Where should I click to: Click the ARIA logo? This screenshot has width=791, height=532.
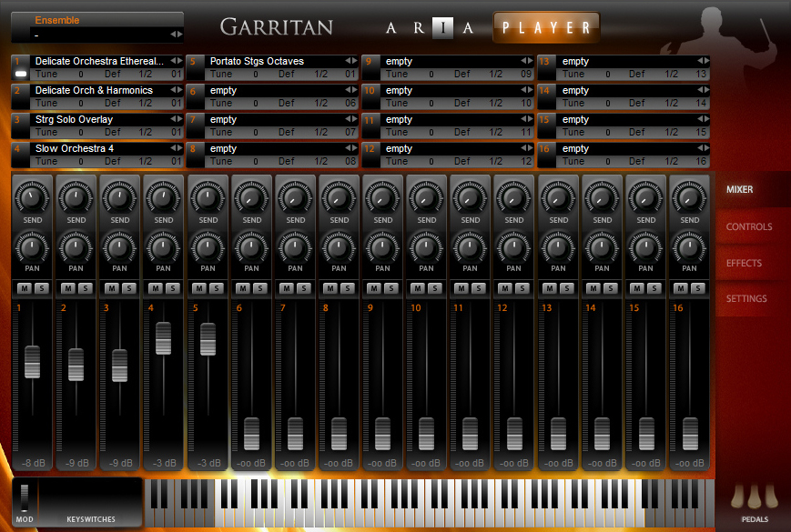click(x=430, y=27)
